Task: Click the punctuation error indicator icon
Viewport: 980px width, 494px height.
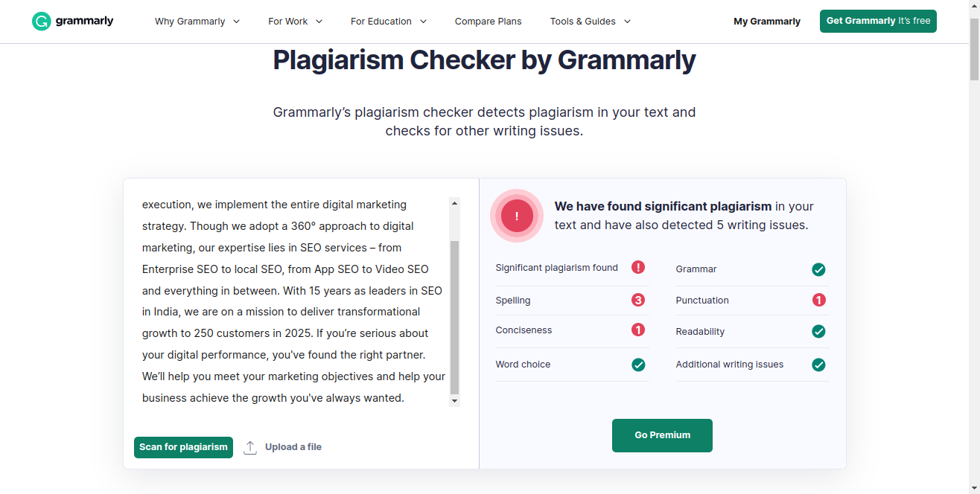Action: point(818,300)
